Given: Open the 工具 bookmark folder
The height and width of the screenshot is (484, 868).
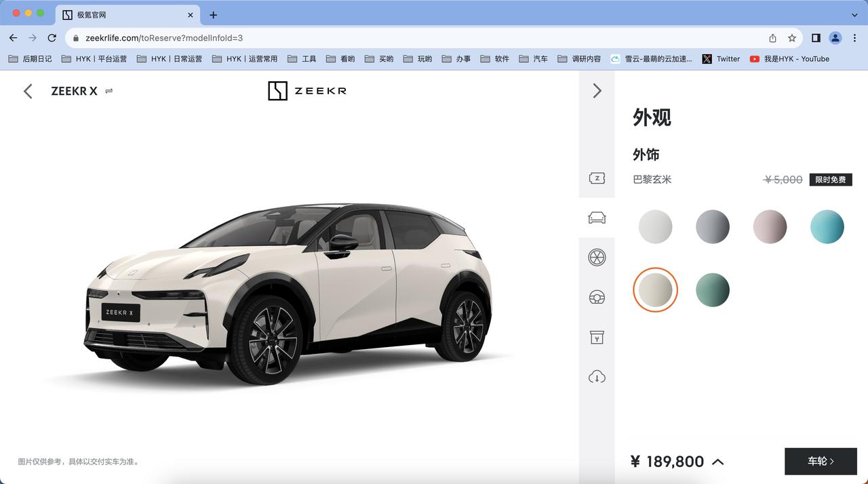Looking at the screenshot, I should (302, 59).
